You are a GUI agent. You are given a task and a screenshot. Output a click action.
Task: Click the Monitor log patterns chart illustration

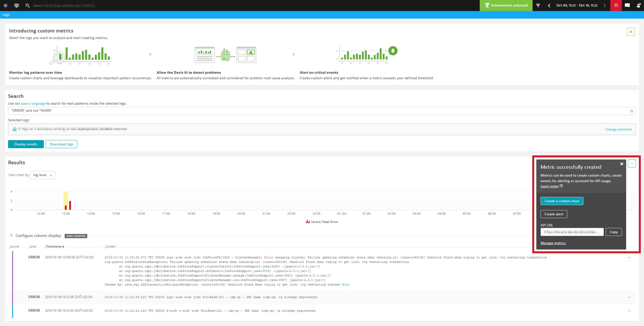pyautogui.click(x=80, y=55)
